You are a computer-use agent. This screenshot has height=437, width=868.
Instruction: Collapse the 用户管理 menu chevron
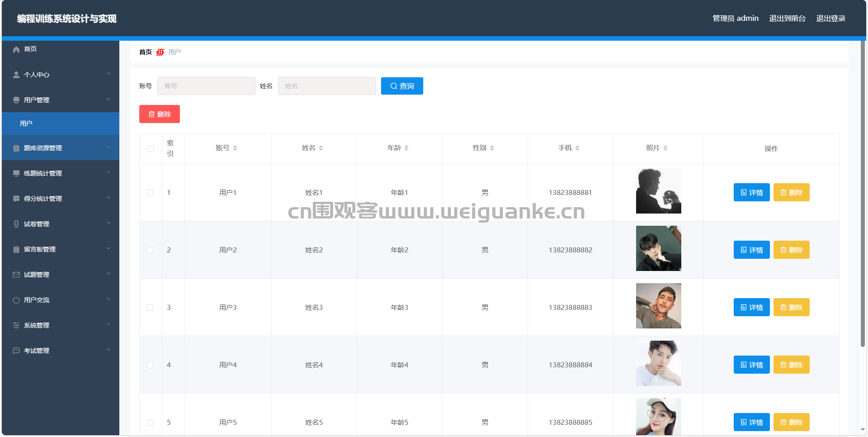(108, 99)
